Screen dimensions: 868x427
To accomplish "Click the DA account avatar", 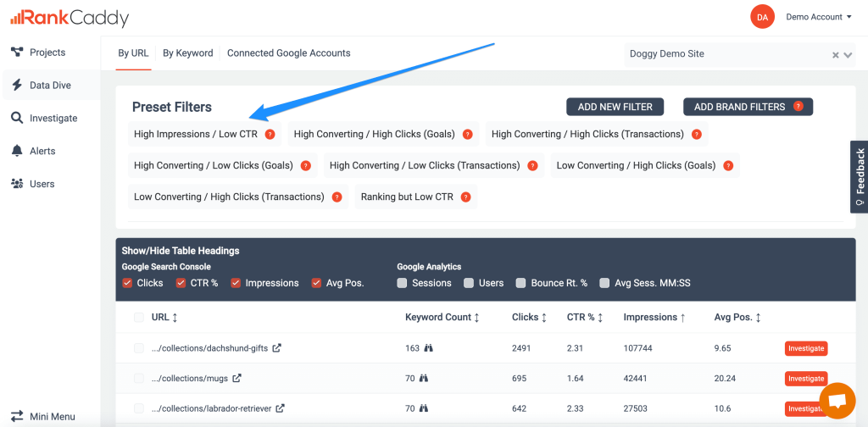I will pos(762,17).
